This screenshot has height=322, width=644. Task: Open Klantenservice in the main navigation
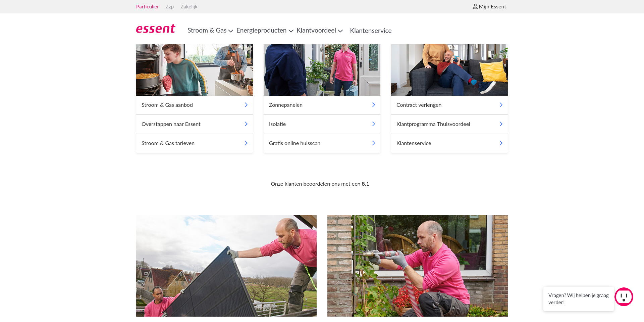coord(371,31)
